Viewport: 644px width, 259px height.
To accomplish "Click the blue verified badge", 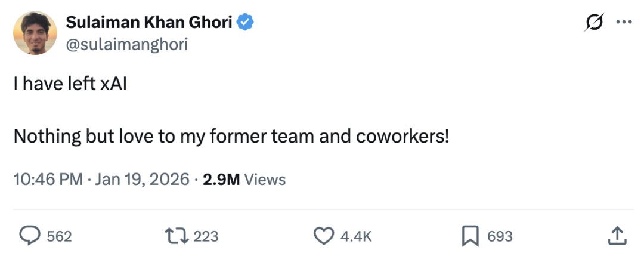I will pos(246,23).
